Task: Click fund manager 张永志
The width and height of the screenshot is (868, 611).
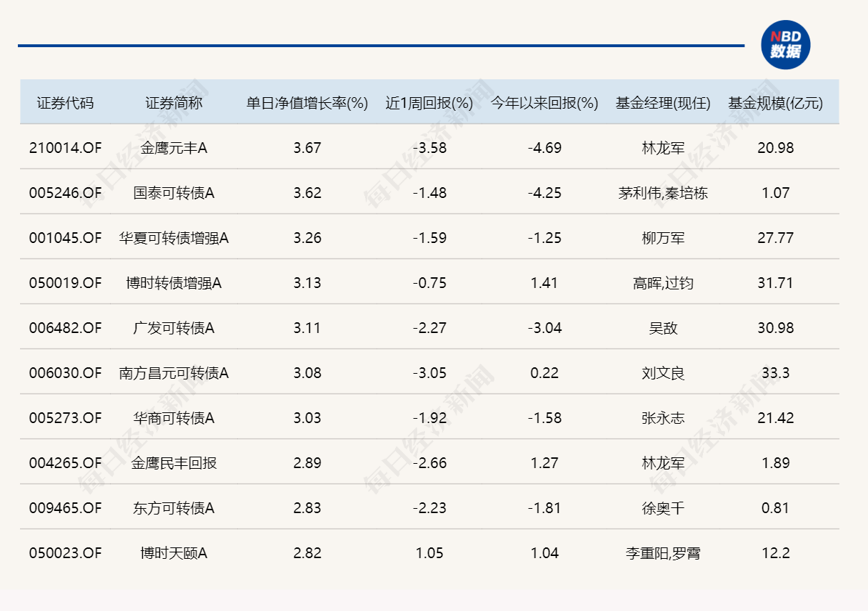Action: tap(663, 418)
